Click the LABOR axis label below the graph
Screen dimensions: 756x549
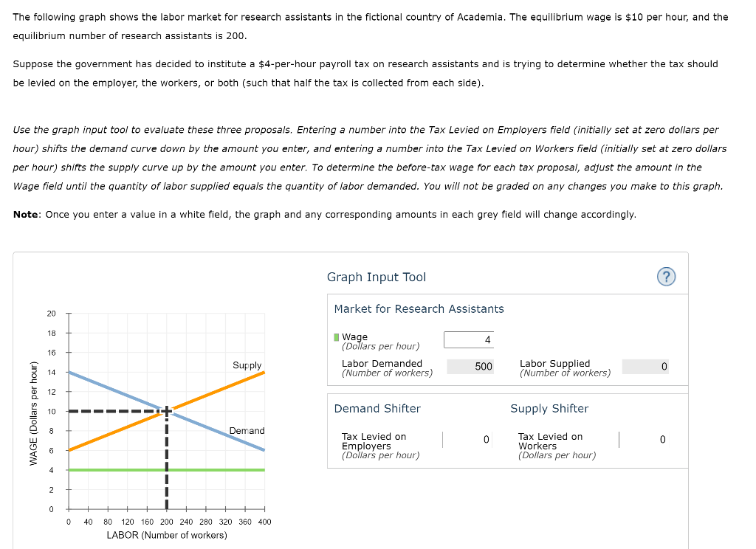point(166,535)
